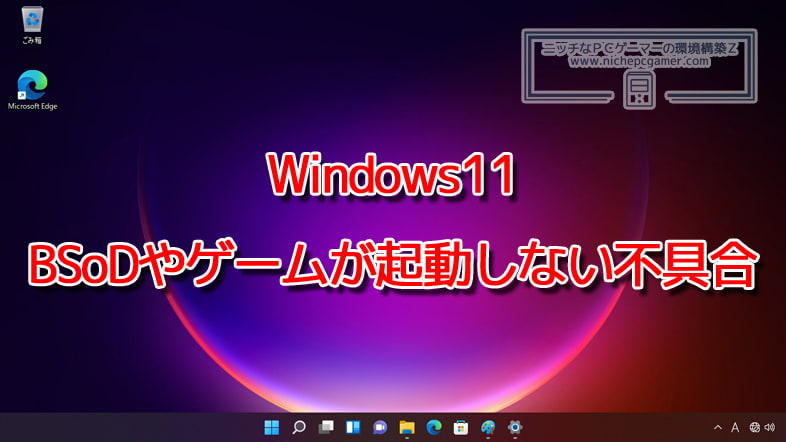Screen dimensions: 786x442
Task: Select the Microsoft Edge desktop shortcut
Action: click(x=32, y=90)
